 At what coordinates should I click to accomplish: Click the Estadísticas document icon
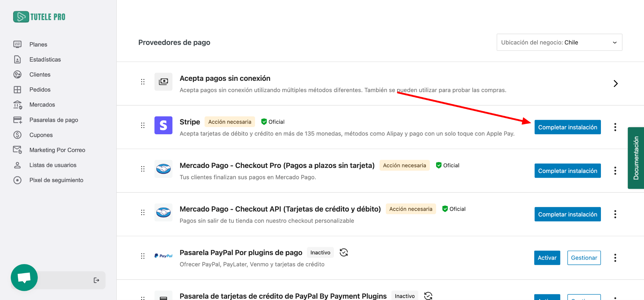(x=18, y=59)
